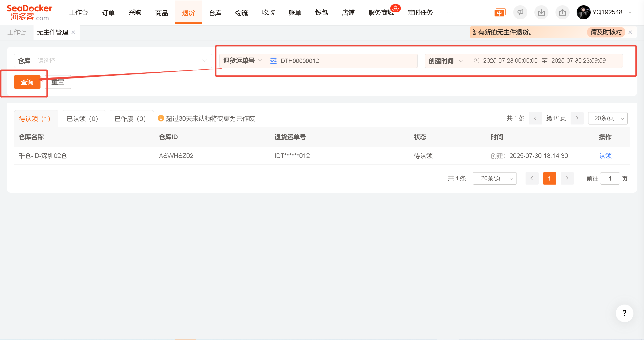Screen dimensions: 644x340
Task: Toggle the orange language switch icon
Action: click(x=500, y=13)
